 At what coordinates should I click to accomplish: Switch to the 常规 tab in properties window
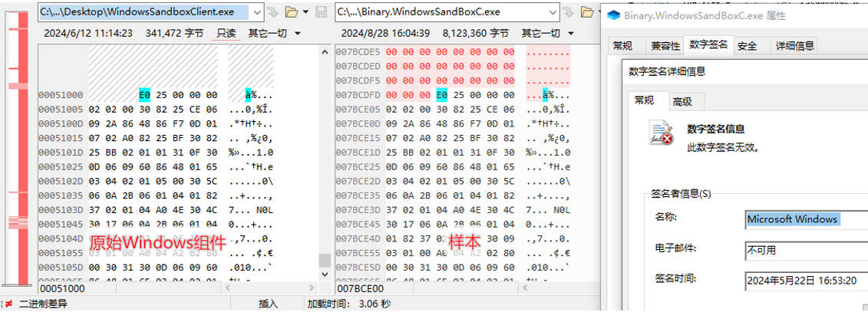point(622,46)
